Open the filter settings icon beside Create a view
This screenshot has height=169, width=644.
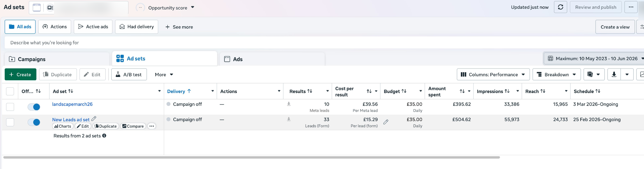point(641,27)
